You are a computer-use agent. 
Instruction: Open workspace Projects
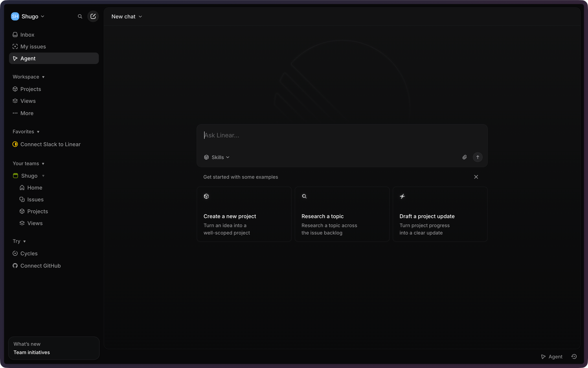54,89
